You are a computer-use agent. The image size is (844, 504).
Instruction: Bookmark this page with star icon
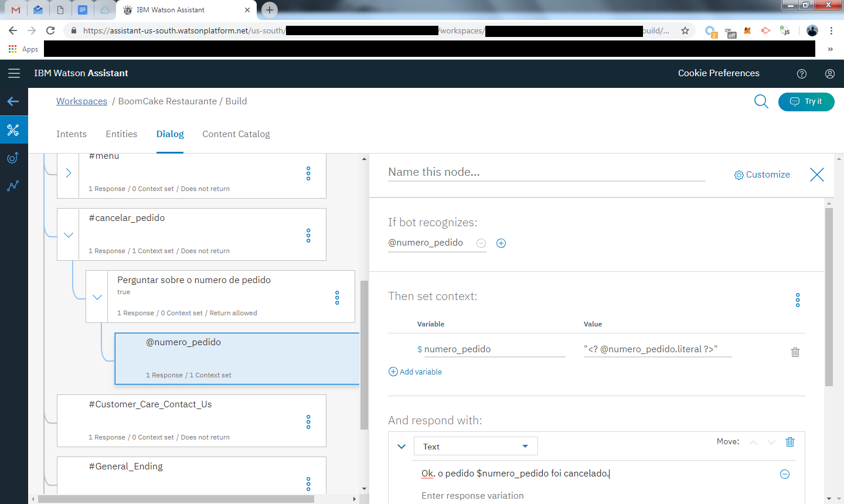685,30
